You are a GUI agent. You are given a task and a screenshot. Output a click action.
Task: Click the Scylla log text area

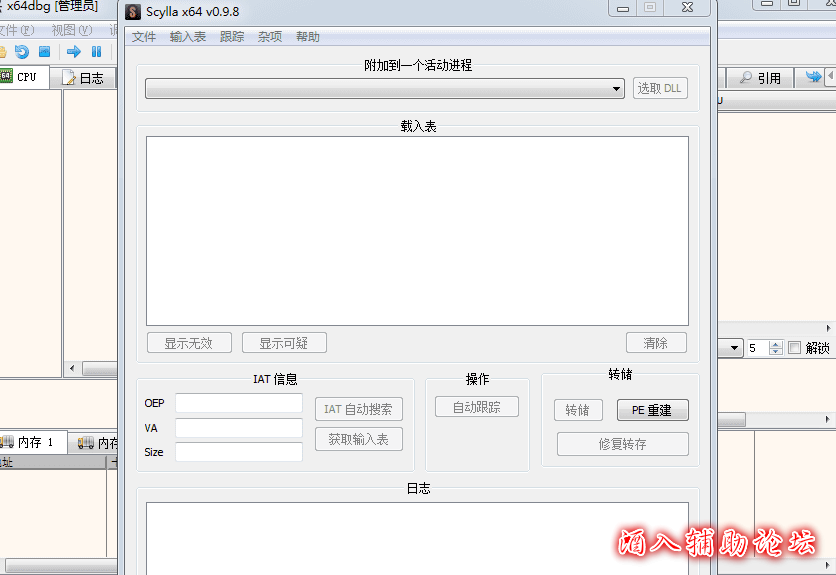click(x=417, y=538)
